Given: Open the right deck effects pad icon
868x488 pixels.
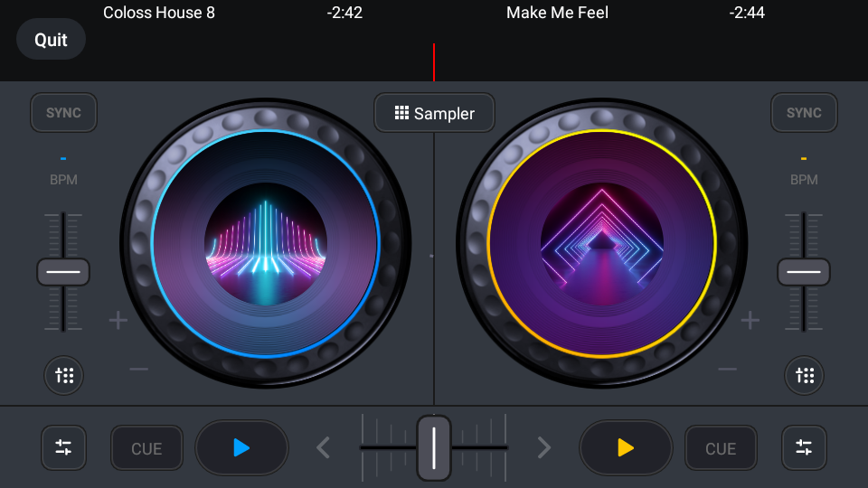Looking at the screenshot, I should click(x=804, y=376).
